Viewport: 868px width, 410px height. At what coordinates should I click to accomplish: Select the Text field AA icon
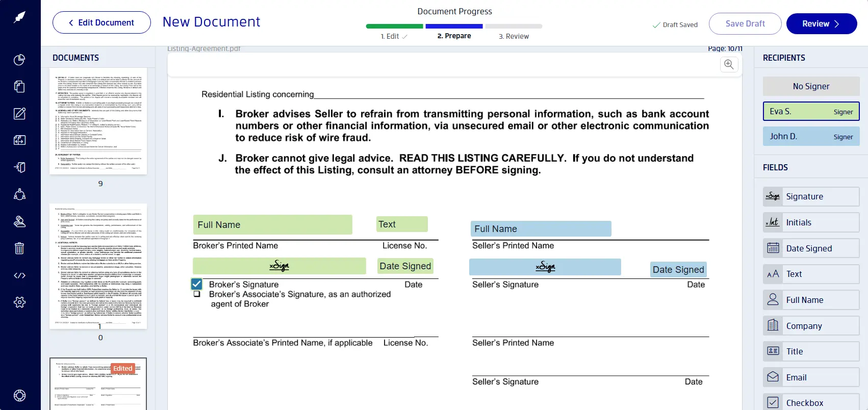[x=773, y=274]
